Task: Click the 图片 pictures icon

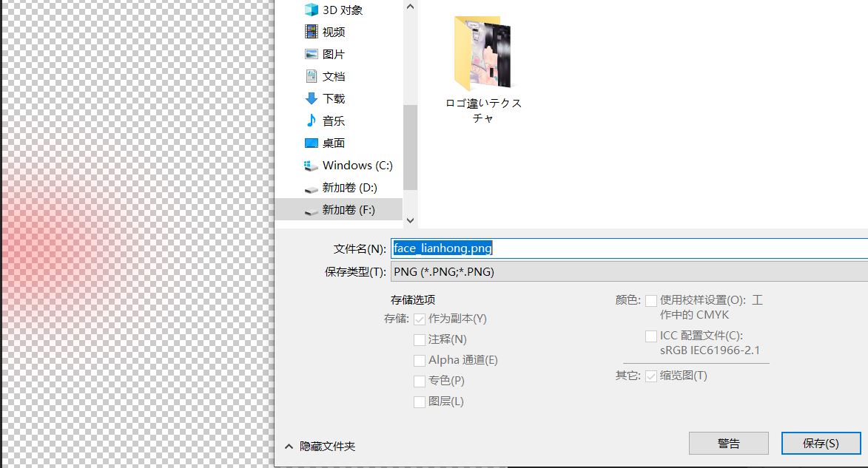Action: [x=311, y=54]
